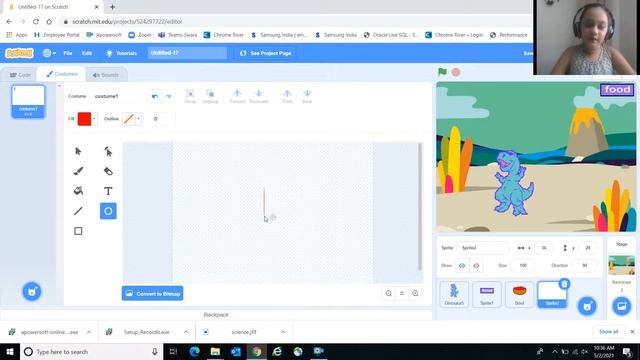Select the Bowl sprite thumbnail
640x360 pixels.
click(x=519, y=294)
